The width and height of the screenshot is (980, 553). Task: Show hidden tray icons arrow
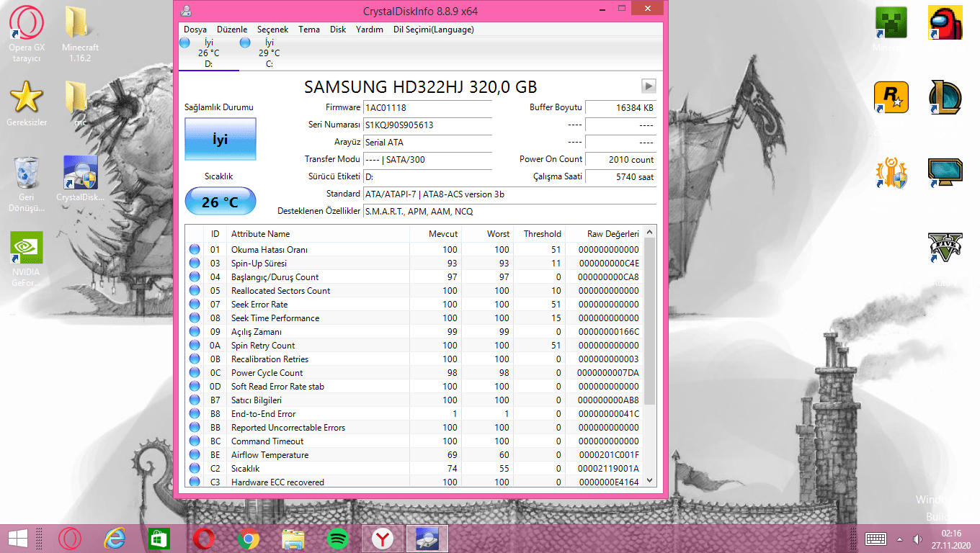pyautogui.click(x=899, y=539)
